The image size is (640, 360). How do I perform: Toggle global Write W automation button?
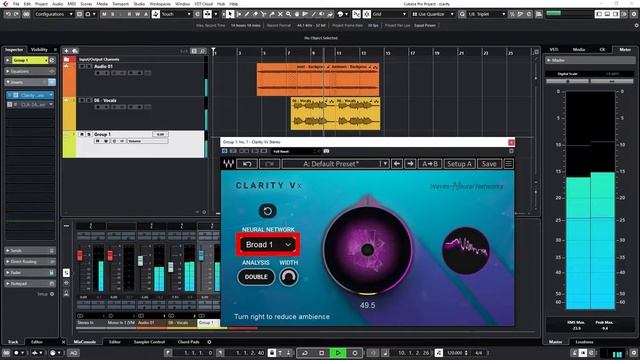click(x=138, y=14)
